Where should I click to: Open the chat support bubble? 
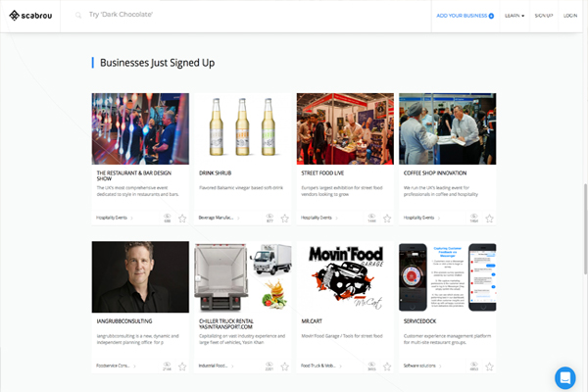click(564, 377)
